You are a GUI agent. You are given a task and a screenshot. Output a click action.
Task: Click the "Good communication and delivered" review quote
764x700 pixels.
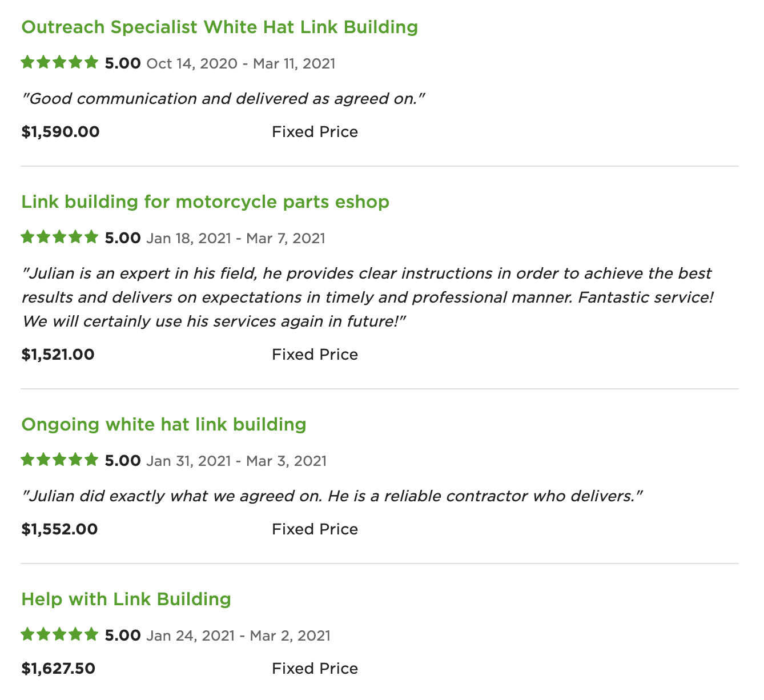tap(224, 99)
